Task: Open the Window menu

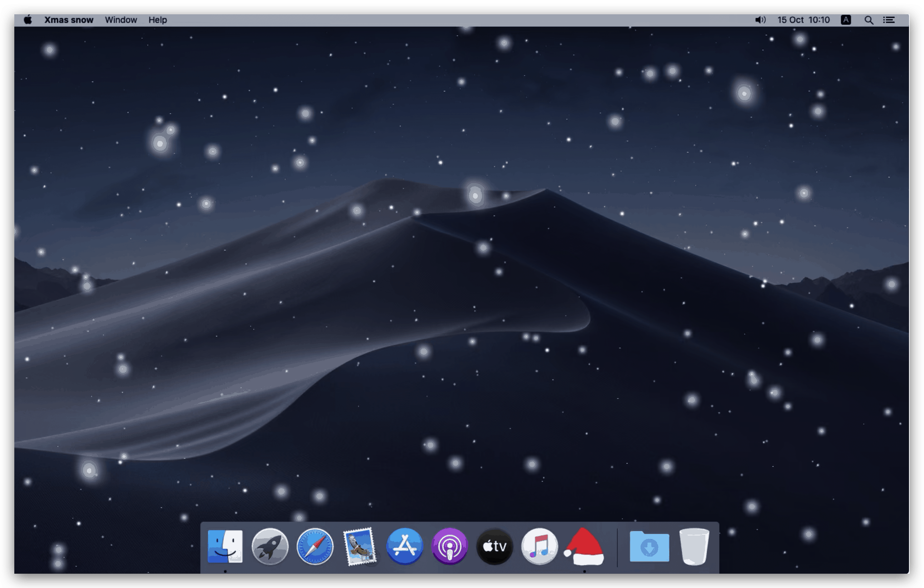Action: (x=121, y=20)
